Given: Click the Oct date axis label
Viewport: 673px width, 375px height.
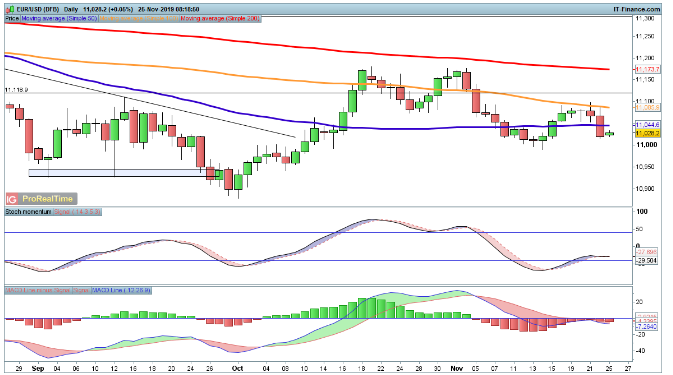Looking at the screenshot, I should (x=237, y=369).
